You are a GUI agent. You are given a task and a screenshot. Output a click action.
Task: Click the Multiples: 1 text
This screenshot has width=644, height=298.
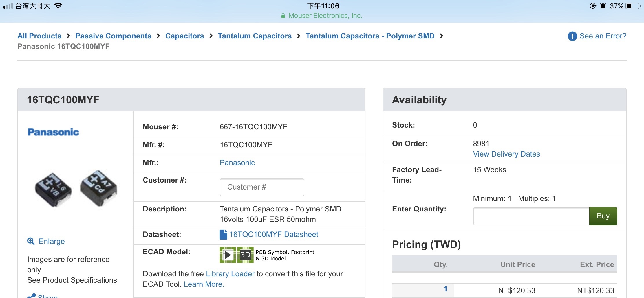coord(537,198)
